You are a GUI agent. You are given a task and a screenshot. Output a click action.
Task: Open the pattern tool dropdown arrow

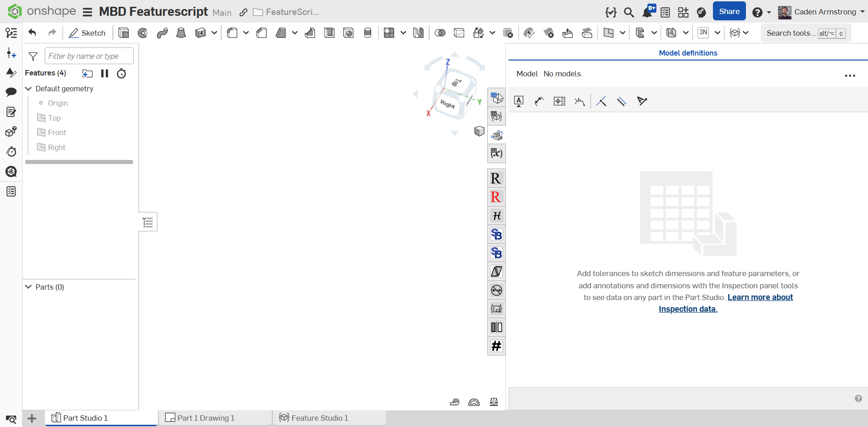[x=403, y=33]
